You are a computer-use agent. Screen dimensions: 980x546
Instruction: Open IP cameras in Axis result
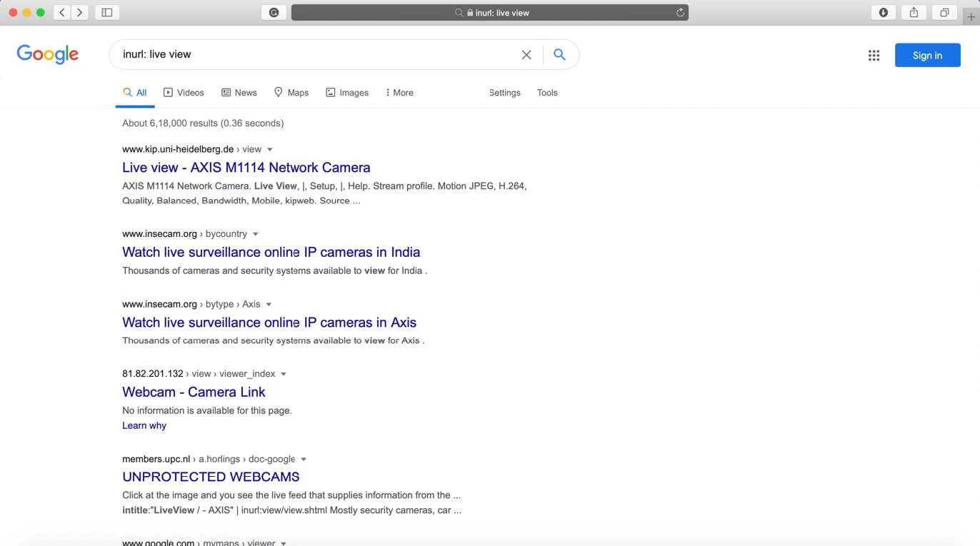pos(269,323)
